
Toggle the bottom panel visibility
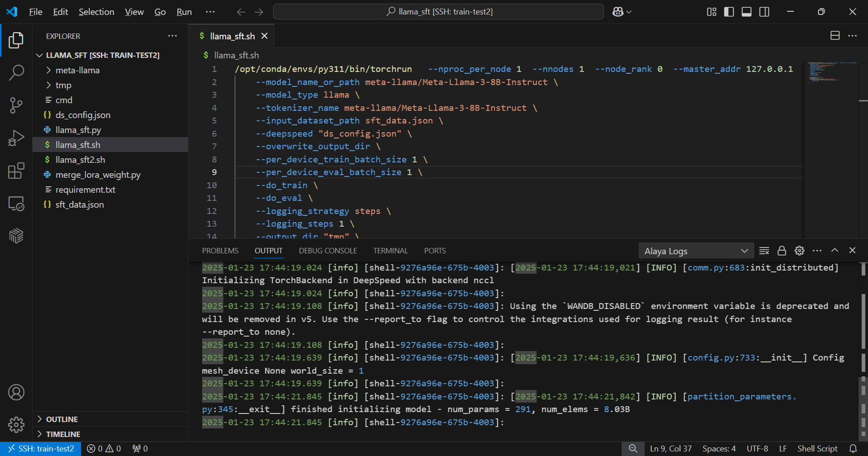point(746,12)
